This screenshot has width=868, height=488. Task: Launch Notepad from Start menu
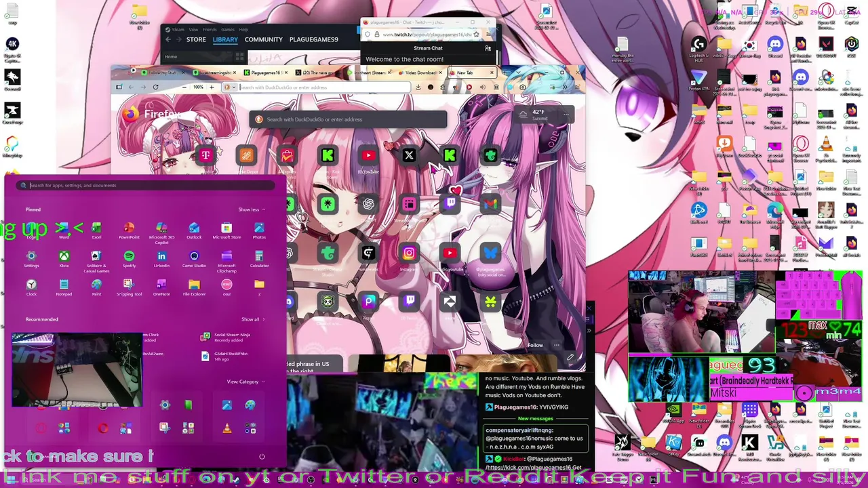pos(64,287)
